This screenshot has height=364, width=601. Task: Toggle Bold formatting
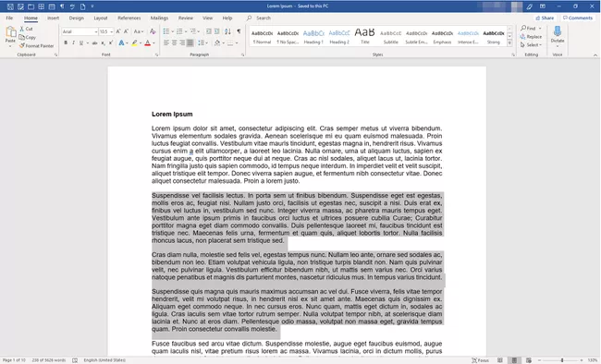click(66, 42)
